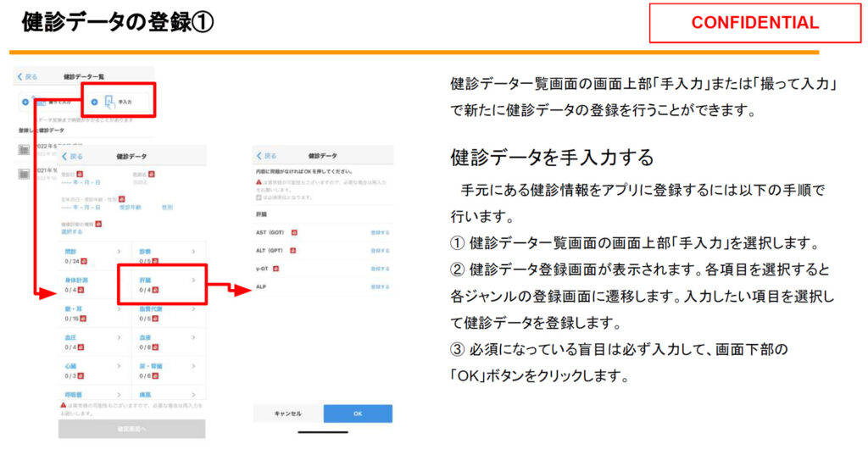Viewport: 868px width, 455px height.
Task: Click 選択する under health checkup type
Action: coord(72,230)
